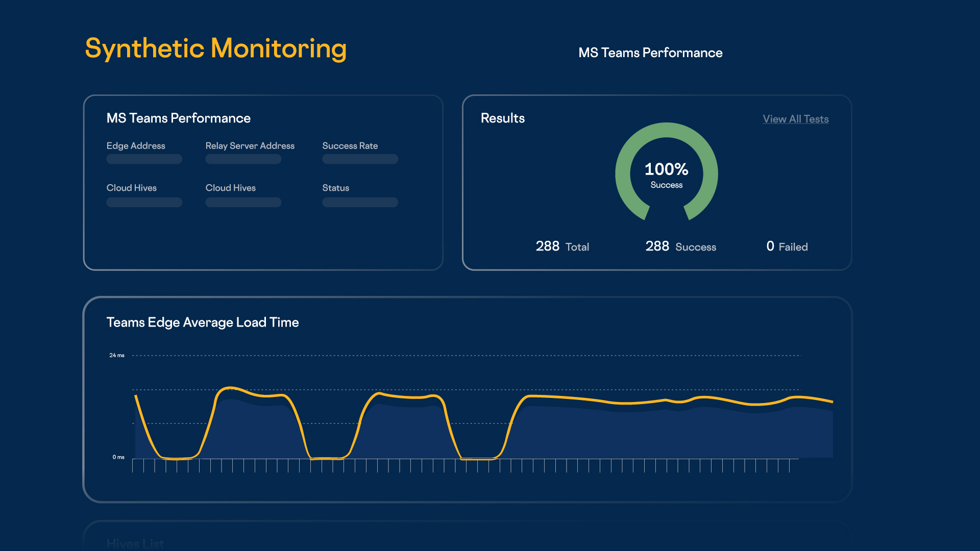Click the 24 ms axis label

pyautogui.click(x=117, y=355)
